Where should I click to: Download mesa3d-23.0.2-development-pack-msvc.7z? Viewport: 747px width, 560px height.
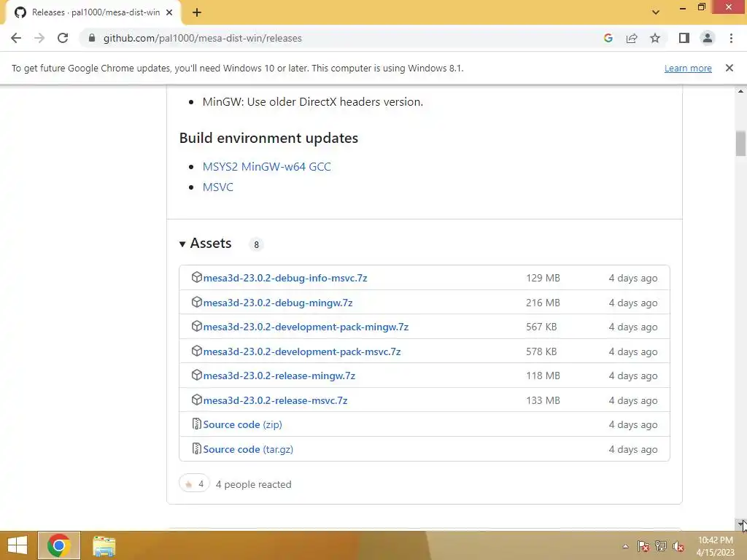click(302, 352)
